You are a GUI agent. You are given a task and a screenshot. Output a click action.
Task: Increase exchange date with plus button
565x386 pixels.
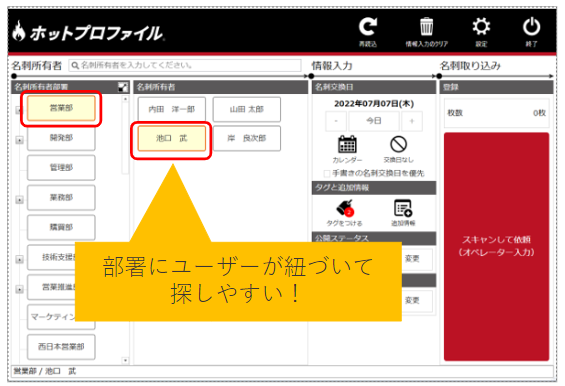(412, 121)
